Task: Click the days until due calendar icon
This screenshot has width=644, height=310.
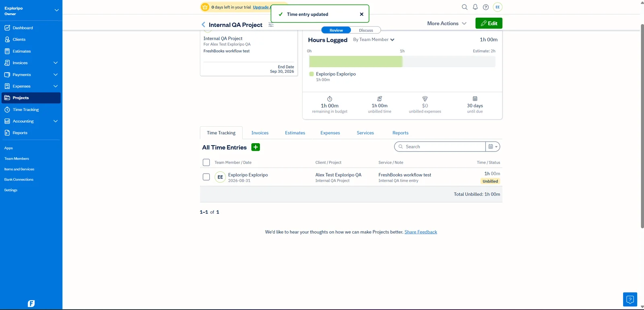Action: (x=475, y=99)
